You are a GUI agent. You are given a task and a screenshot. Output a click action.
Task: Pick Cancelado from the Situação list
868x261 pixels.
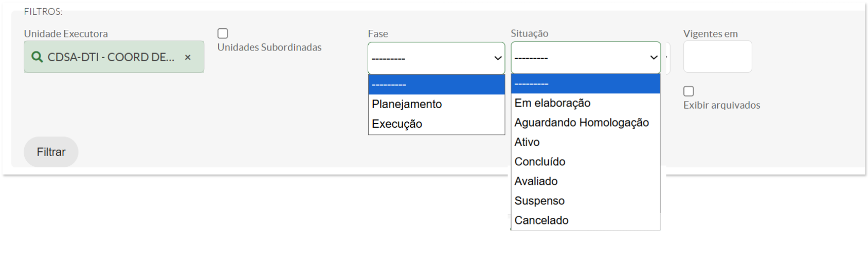click(x=541, y=220)
